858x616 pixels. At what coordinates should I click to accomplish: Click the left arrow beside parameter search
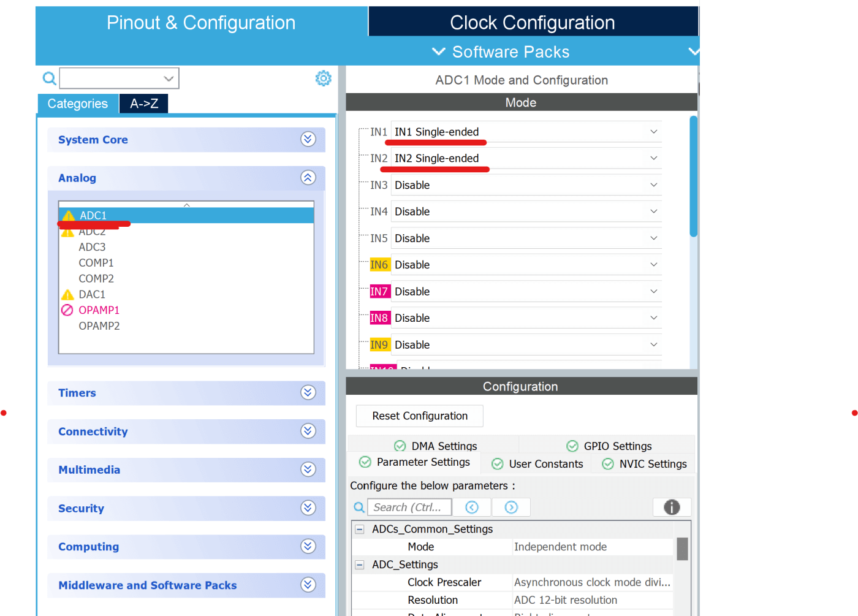pos(471,507)
